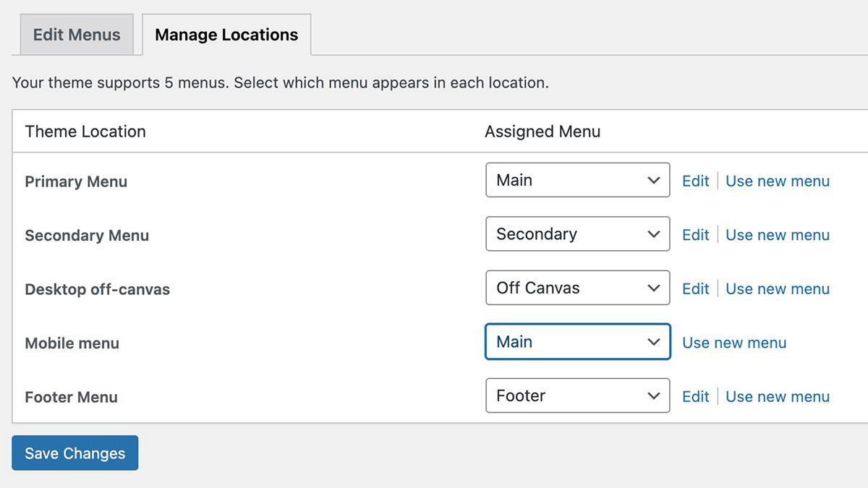Switch to the Edit Menus tab
This screenshot has height=488, width=868.
pyautogui.click(x=77, y=35)
